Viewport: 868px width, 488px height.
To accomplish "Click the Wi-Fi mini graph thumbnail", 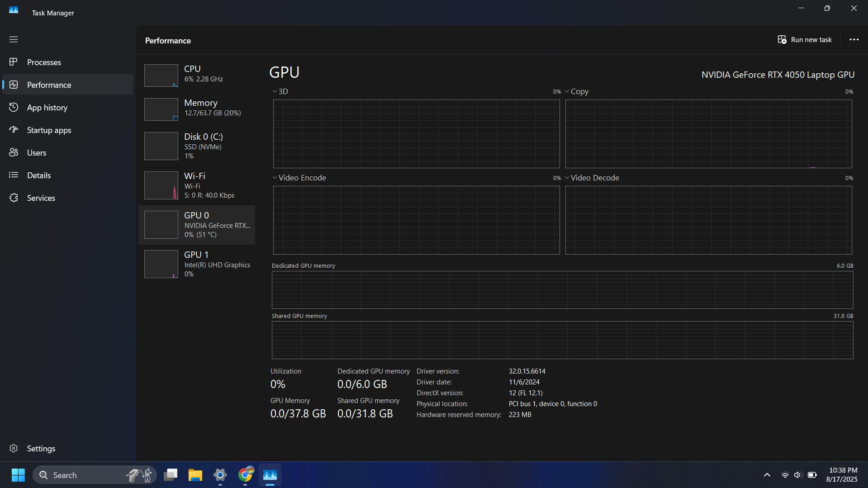I will pyautogui.click(x=161, y=185).
